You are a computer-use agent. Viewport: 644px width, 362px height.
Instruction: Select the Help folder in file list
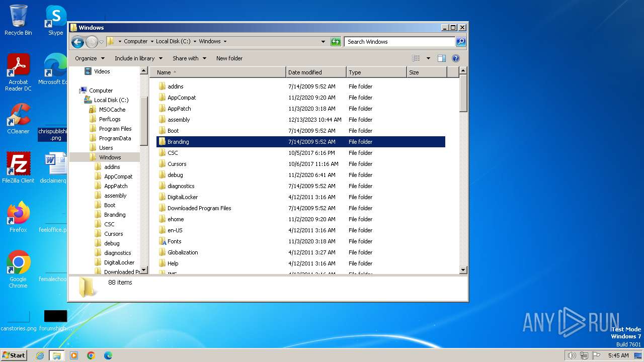[x=173, y=263]
